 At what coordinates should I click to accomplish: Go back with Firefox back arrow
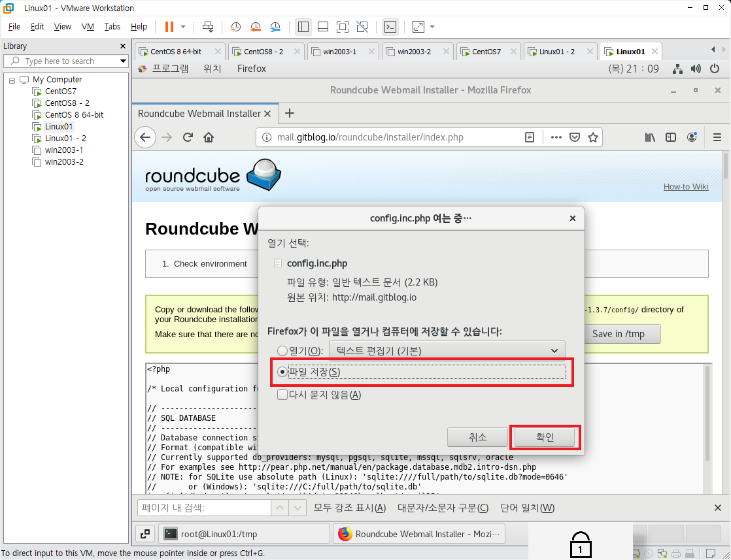click(145, 137)
